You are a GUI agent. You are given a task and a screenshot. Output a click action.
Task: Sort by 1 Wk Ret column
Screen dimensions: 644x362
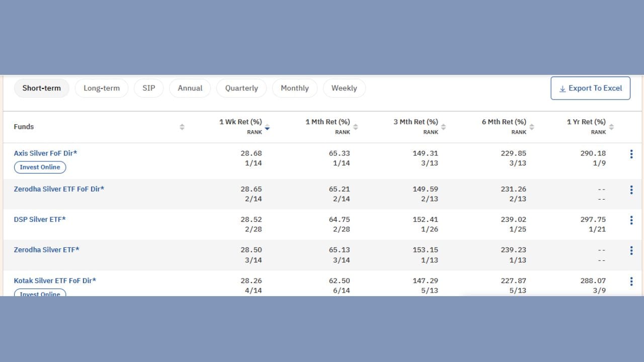267,127
